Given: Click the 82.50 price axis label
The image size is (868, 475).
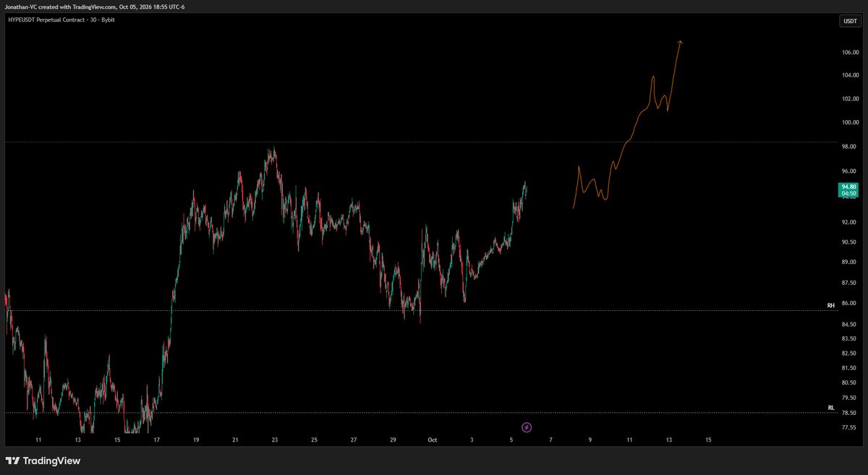Looking at the screenshot, I should (850, 354).
